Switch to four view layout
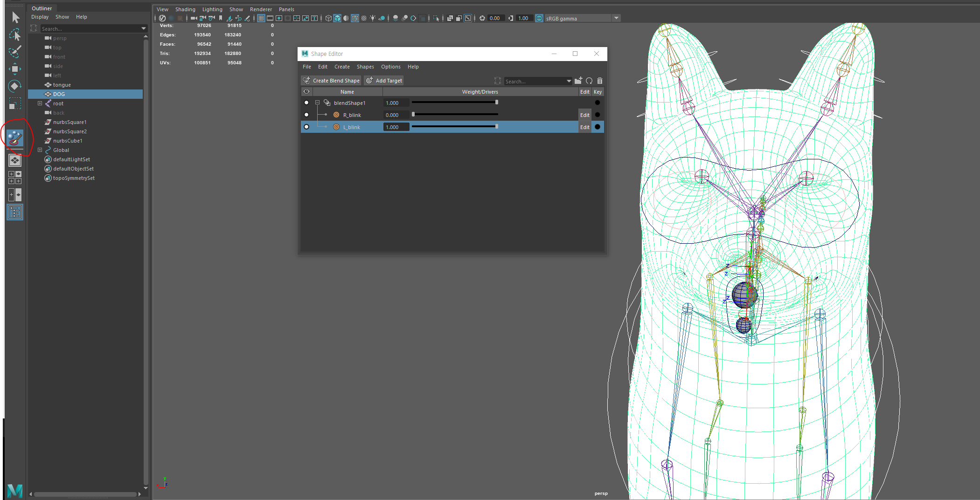The image size is (980, 500). pos(15,178)
